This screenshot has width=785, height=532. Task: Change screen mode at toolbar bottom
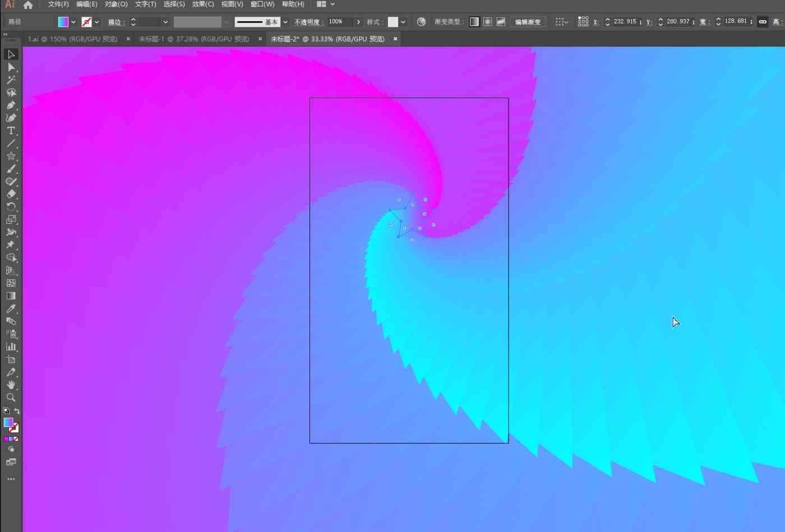click(11, 462)
